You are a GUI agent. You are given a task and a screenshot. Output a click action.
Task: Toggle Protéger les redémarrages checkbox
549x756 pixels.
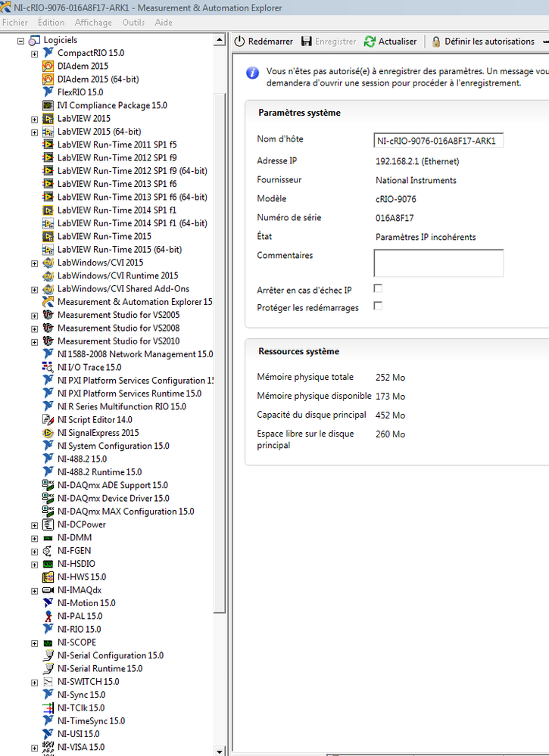coord(378,306)
